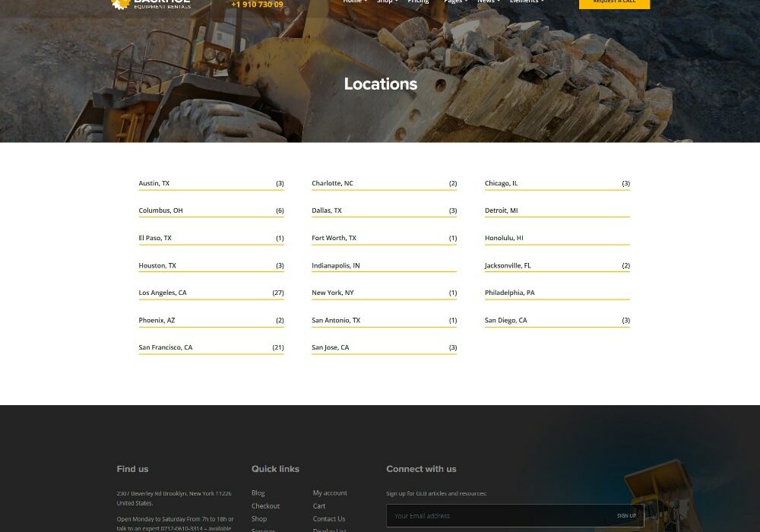Image resolution: width=760 pixels, height=532 pixels.
Task: Click the Locations page heading
Action: click(381, 84)
